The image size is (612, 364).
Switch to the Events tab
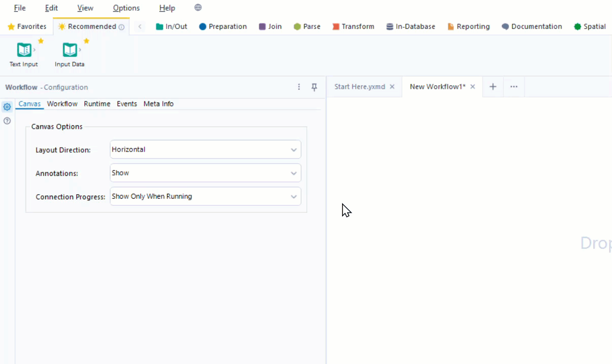tap(127, 103)
